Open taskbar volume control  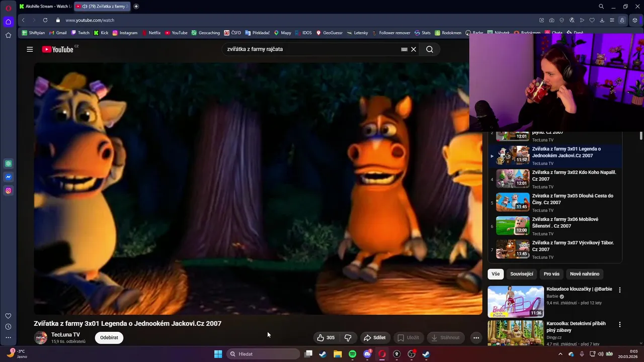coord(600,354)
